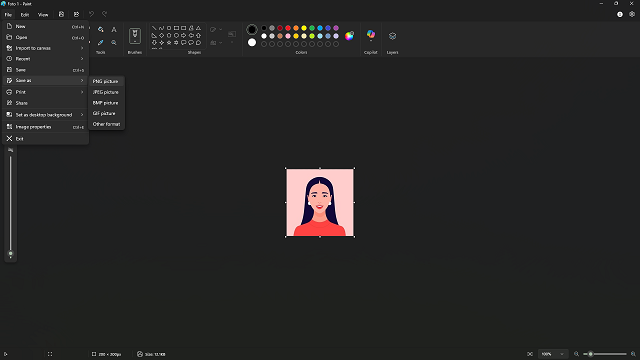The height and width of the screenshot is (360, 640).
Task: Open the Brushes tool button
Action: pos(135,36)
